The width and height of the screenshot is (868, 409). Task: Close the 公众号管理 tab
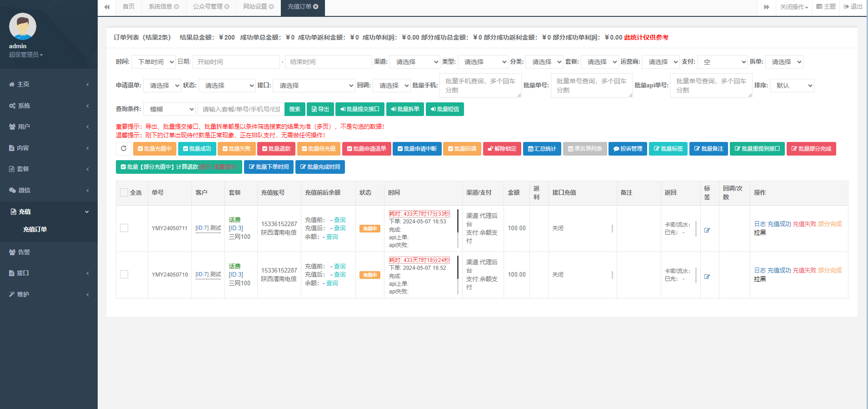click(x=227, y=7)
